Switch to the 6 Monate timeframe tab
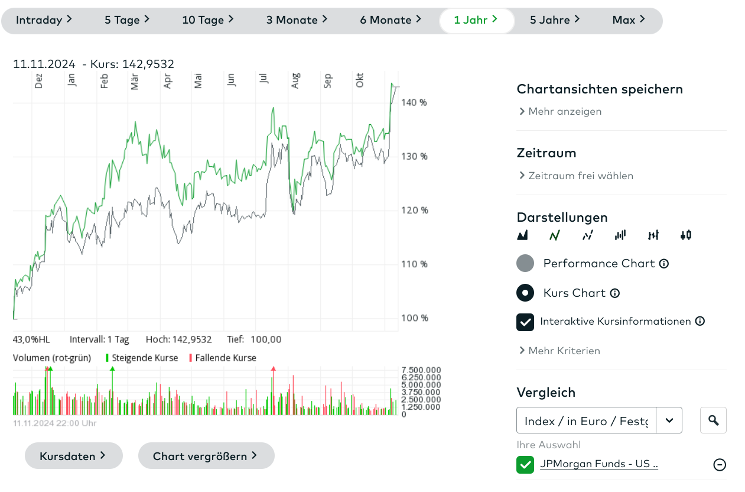Viewport: 745px width, 492px height. 390,20
